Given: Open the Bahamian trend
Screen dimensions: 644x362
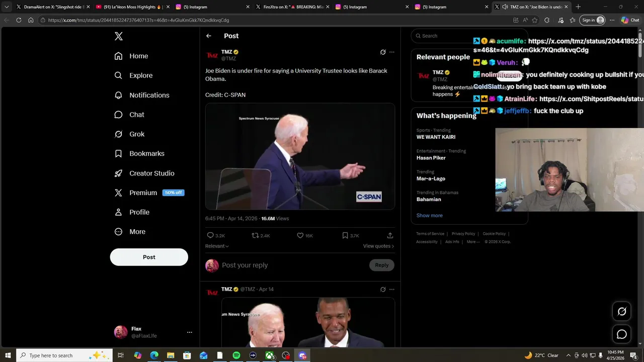Looking at the screenshot, I should click(x=429, y=199).
